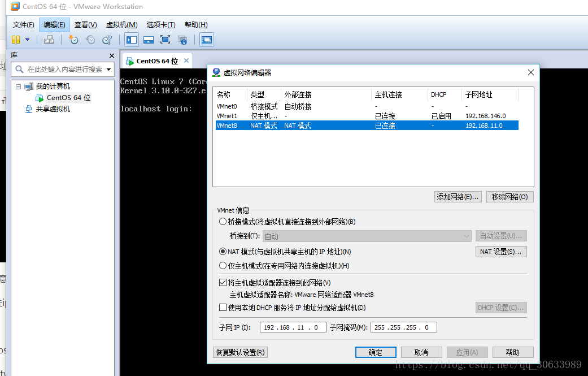Click the revert to snapshot icon

90,40
